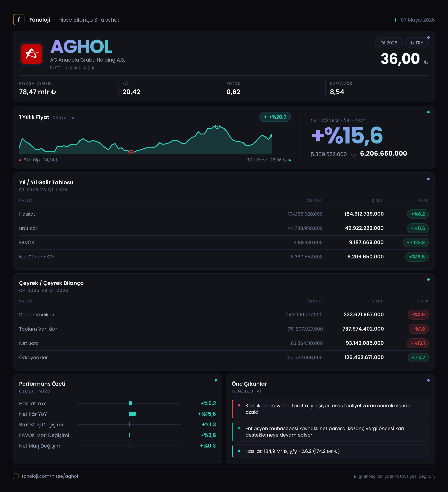Click the FAVÖK Marj Değişimi value +%2,6
The width and height of the screenshot is (448, 492).
(208, 435)
